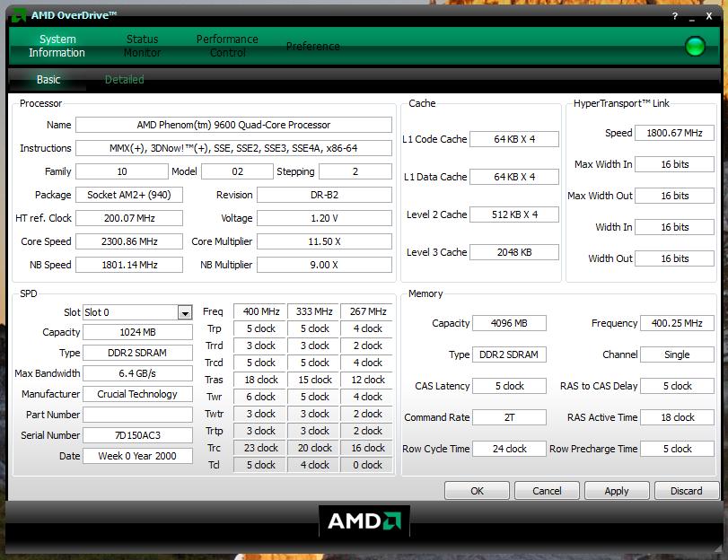This screenshot has height=560, width=728.
Task: Click the Memory Frequency value 400.25 MHz
Action: click(677, 323)
